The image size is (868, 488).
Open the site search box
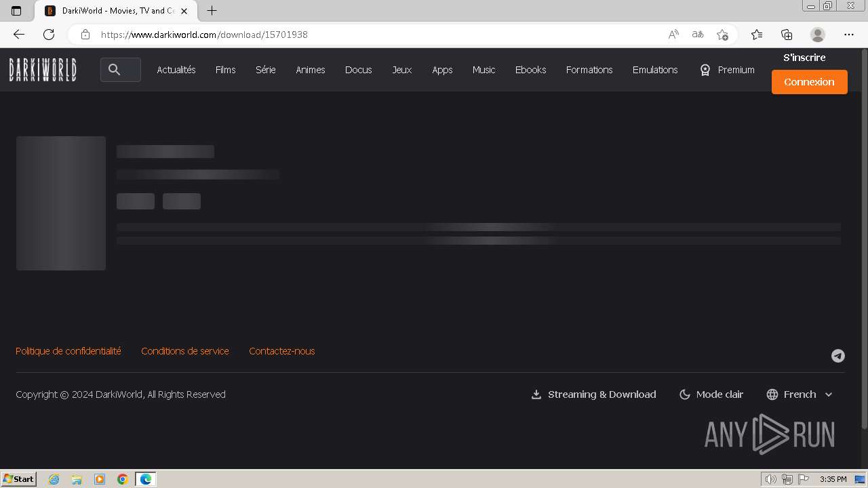(121, 70)
